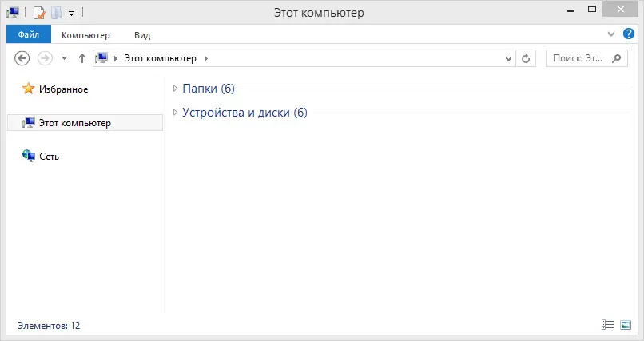Switch to details view in status bar
Viewport: 644px width, 341px height.
[x=607, y=325]
